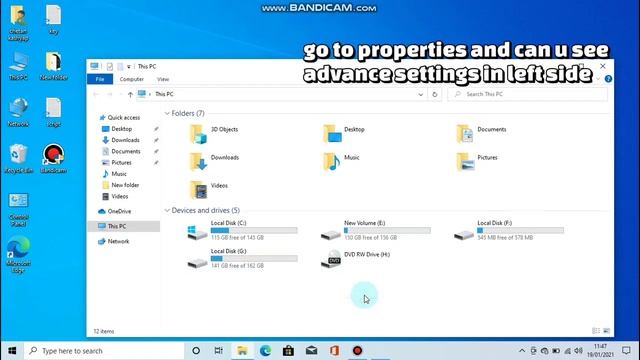Switch to large icons view button
The height and width of the screenshot is (360, 640).
pos(607,331)
